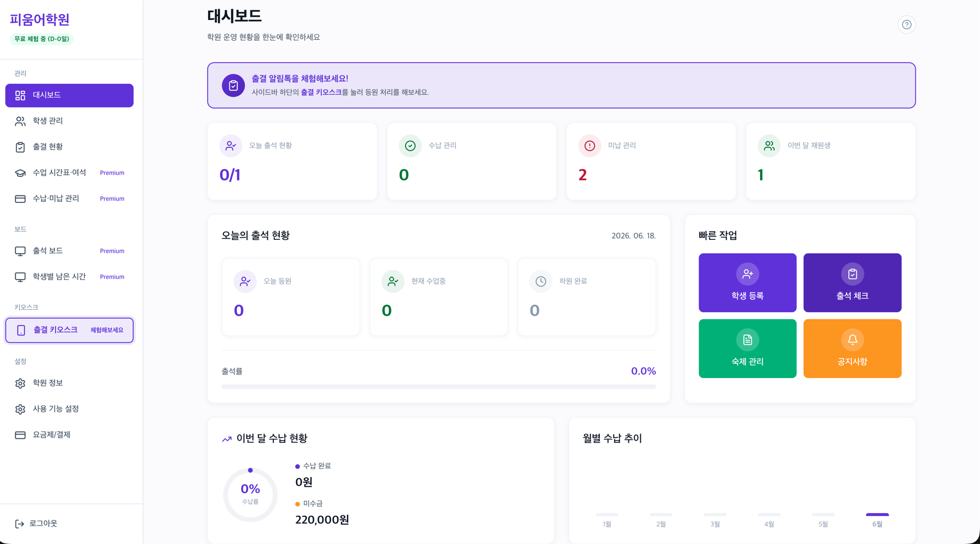Image resolution: width=980 pixels, height=544 pixels.
Task: Click the card icon for 수납·미납 관리
Action: pyautogui.click(x=20, y=199)
